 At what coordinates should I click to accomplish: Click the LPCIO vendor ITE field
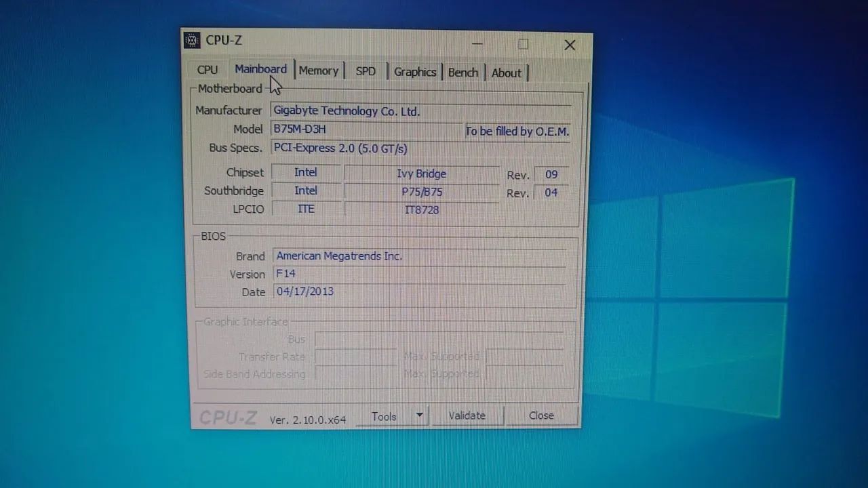pyautogui.click(x=306, y=209)
